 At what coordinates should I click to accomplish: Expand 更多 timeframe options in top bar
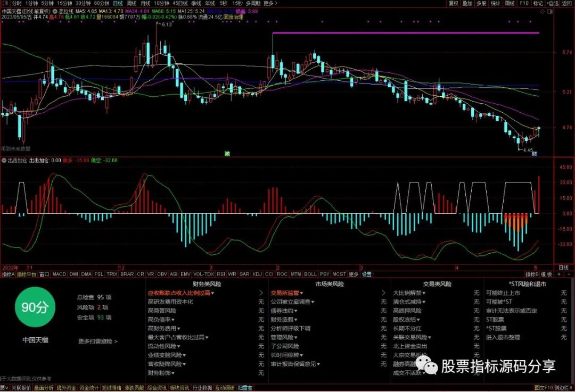[270, 3]
